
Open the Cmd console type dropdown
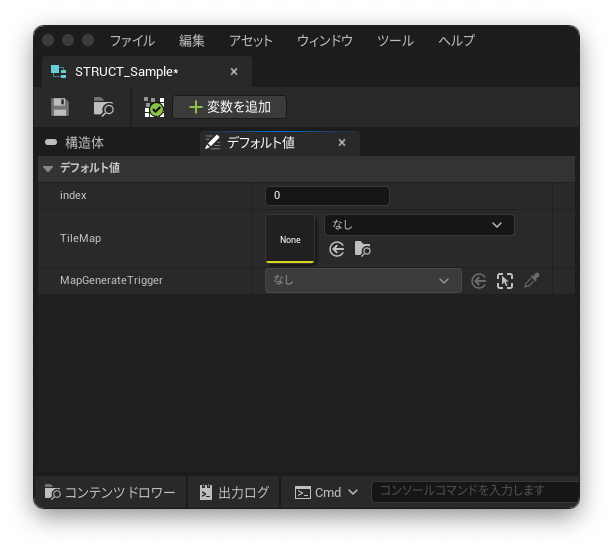click(326, 493)
